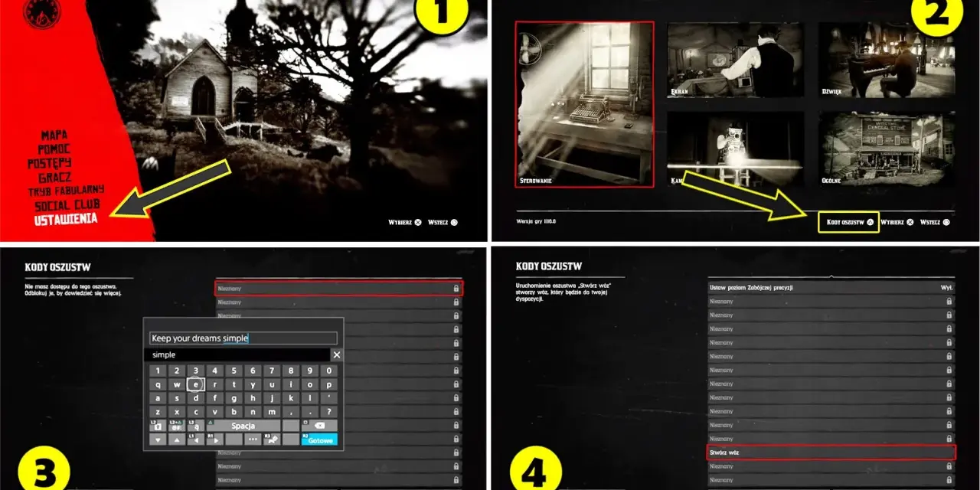Toggle the Zabójczej precyzji cheat value Wył.
The image size is (980, 490).
pyautogui.click(x=946, y=287)
